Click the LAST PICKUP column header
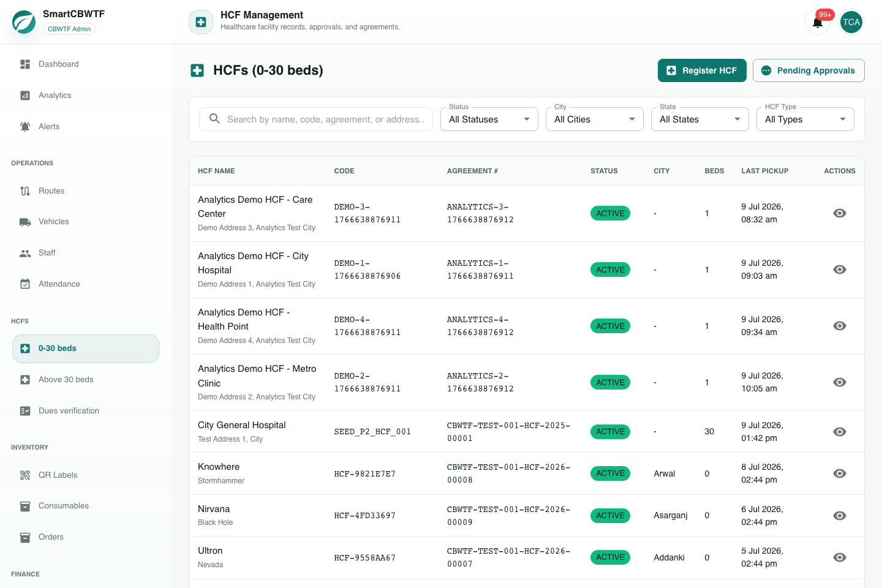This screenshot has height=588, width=882. 764,171
